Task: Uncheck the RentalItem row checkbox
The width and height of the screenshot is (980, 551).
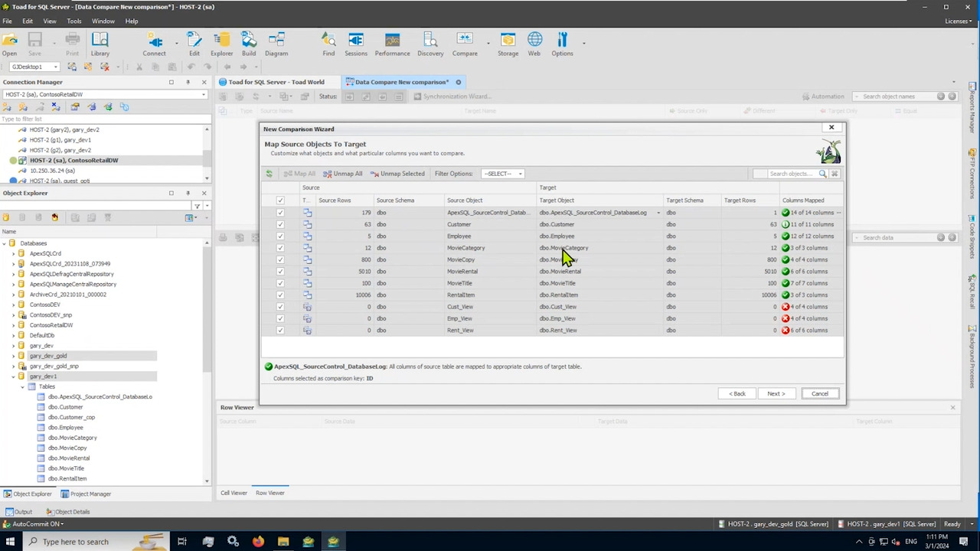Action: [x=280, y=295]
